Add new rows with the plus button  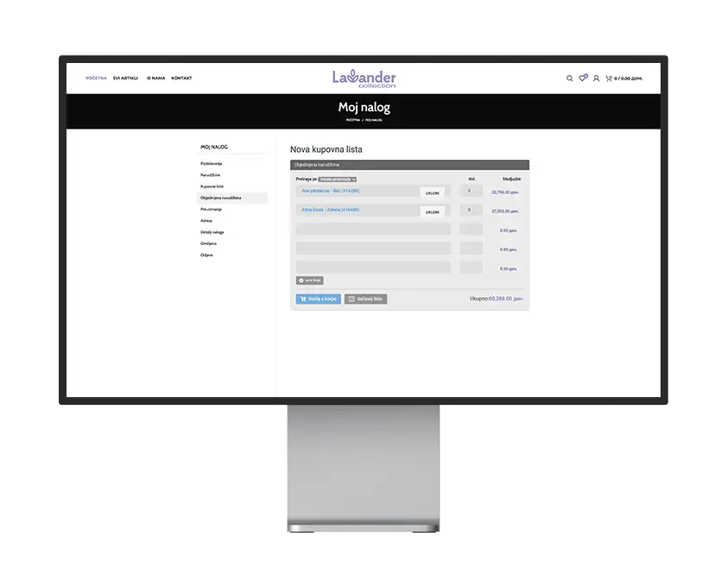pos(310,281)
